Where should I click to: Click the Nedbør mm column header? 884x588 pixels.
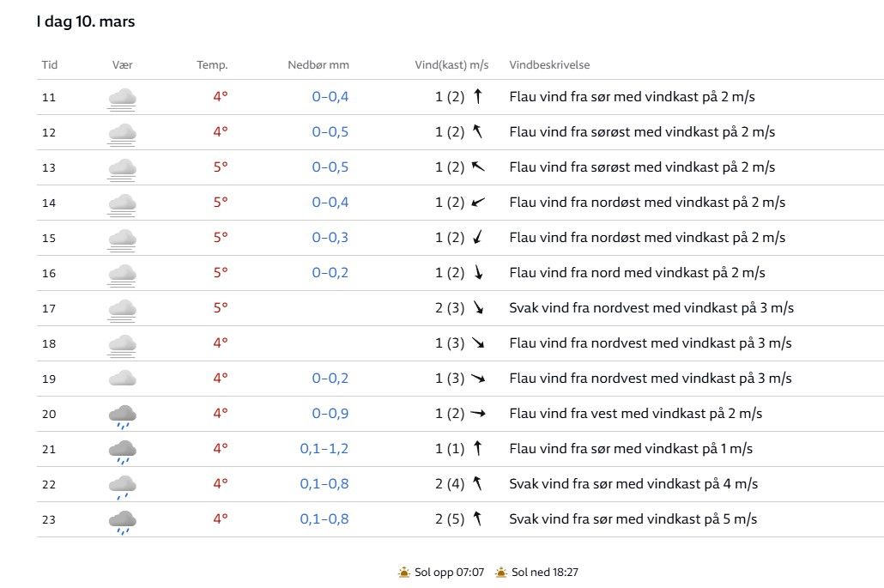[318, 65]
